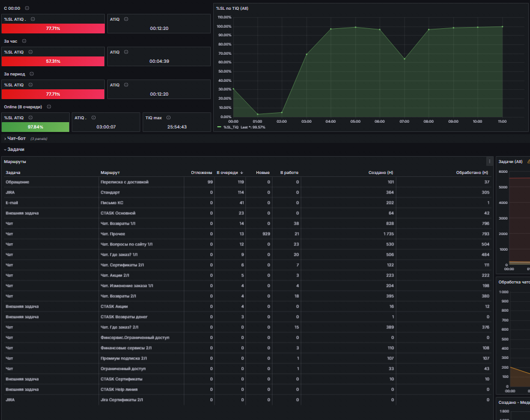Select the Переписка с доставкой table row
This screenshot has width=530, height=420.
pyautogui.click(x=247, y=182)
